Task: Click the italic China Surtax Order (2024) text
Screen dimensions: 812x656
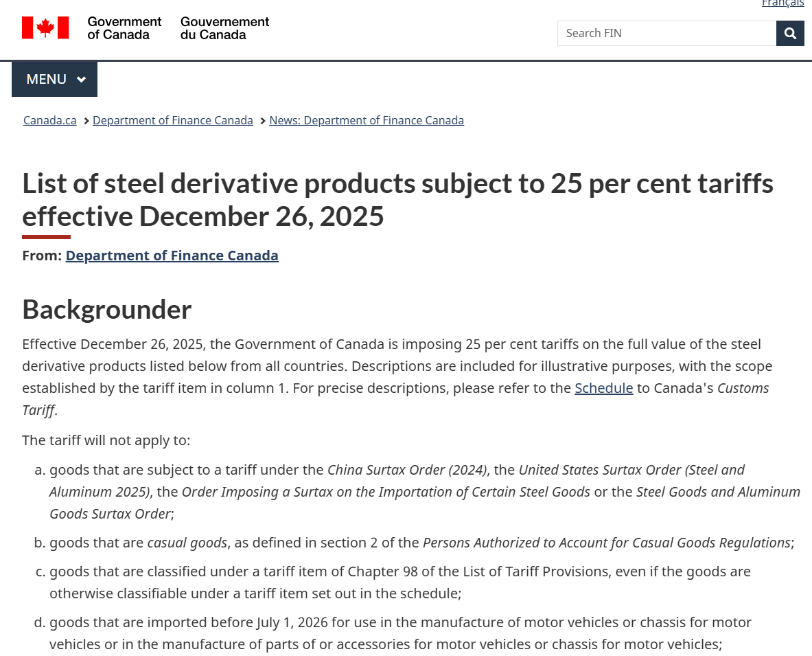Action: point(407,470)
